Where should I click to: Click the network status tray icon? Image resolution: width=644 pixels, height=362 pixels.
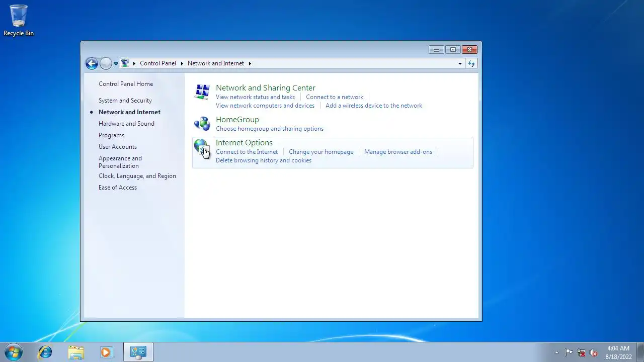pos(581,352)
